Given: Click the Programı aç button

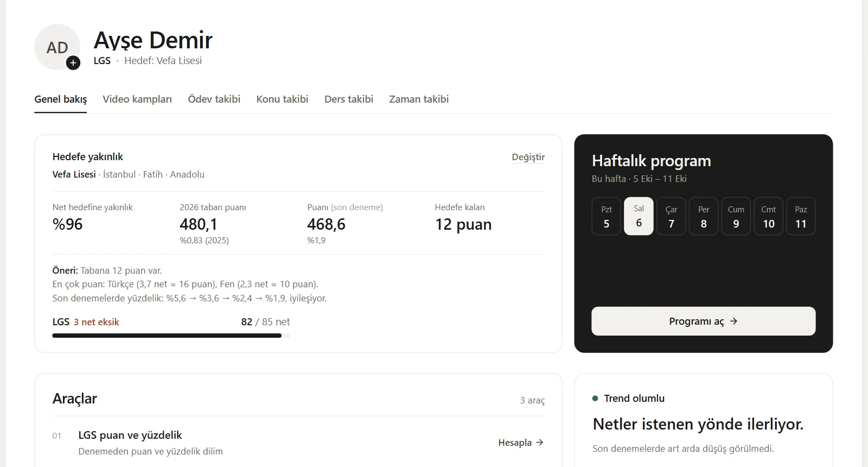Looking at the screenshot, I should tap(704, 321).
